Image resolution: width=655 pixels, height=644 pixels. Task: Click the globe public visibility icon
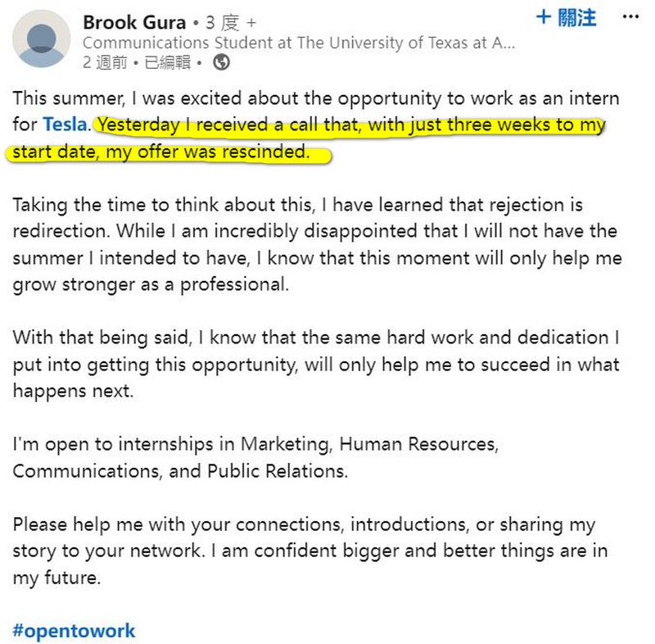[221, 63]
